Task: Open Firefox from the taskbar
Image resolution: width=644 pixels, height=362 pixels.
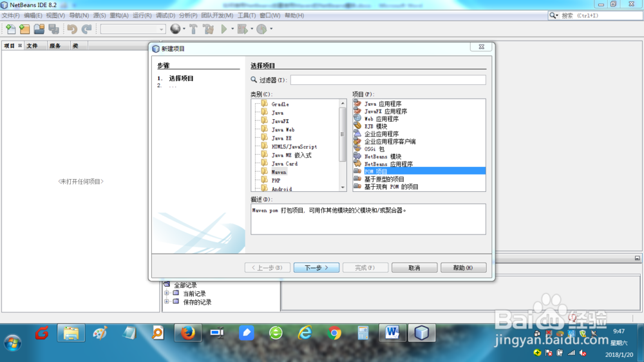Action: pos(188,333)
